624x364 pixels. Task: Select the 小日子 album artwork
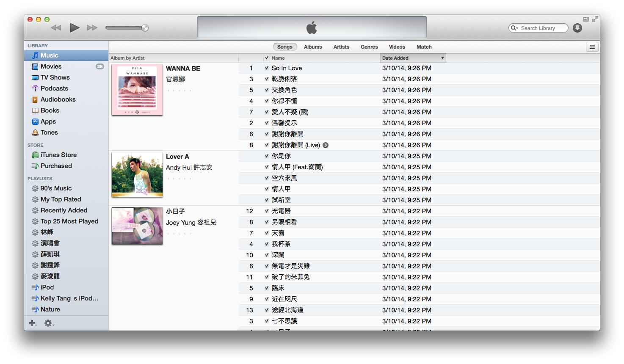point(137,226)
